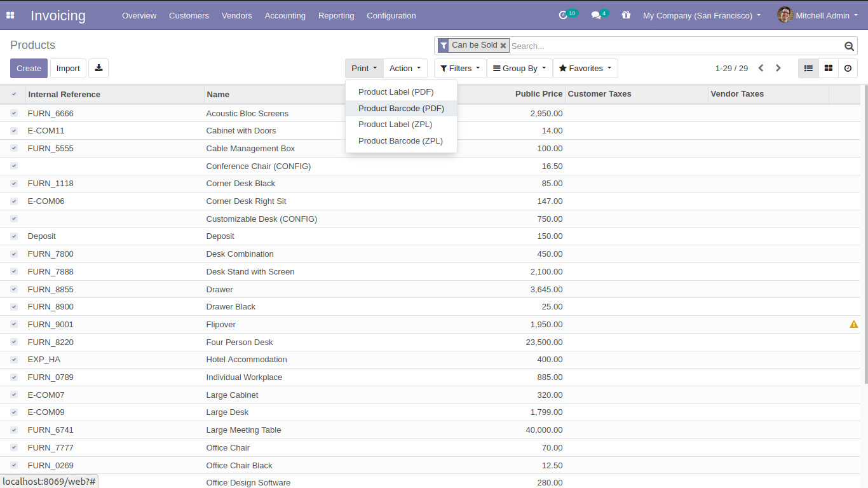868x488 pixels.
Task: Open the conversations chat icon
Action: [x=596, y=15]
